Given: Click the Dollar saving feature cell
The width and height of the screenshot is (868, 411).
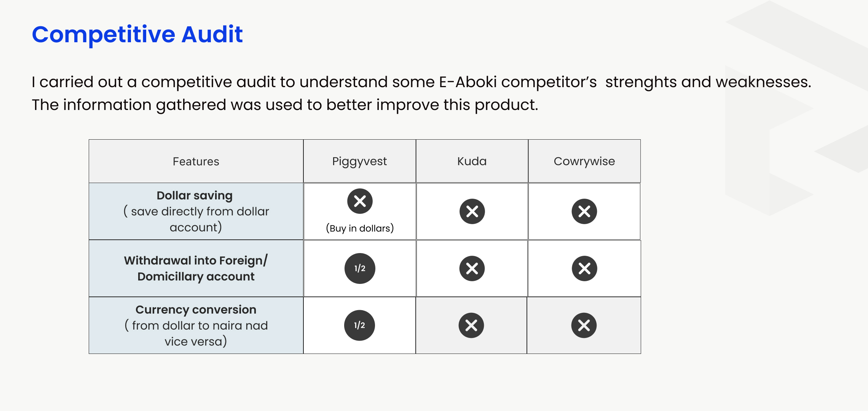Looking at the screenshot, I should click(196, 211).
